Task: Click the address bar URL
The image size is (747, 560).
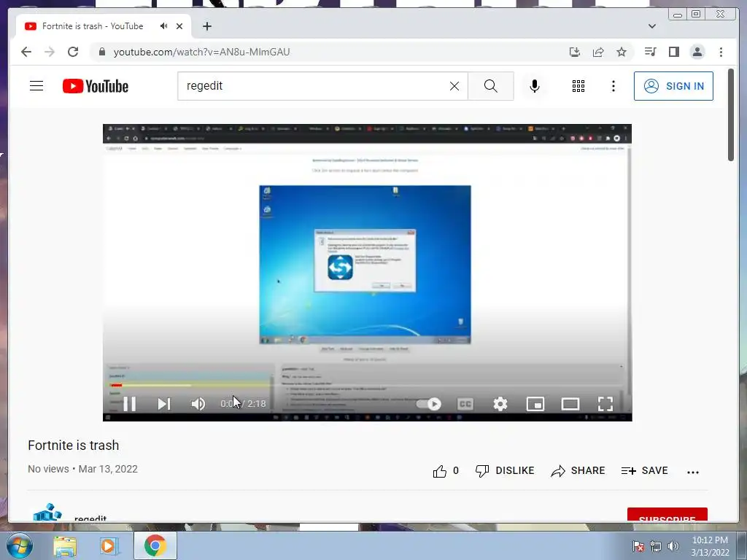Action: 201,52
